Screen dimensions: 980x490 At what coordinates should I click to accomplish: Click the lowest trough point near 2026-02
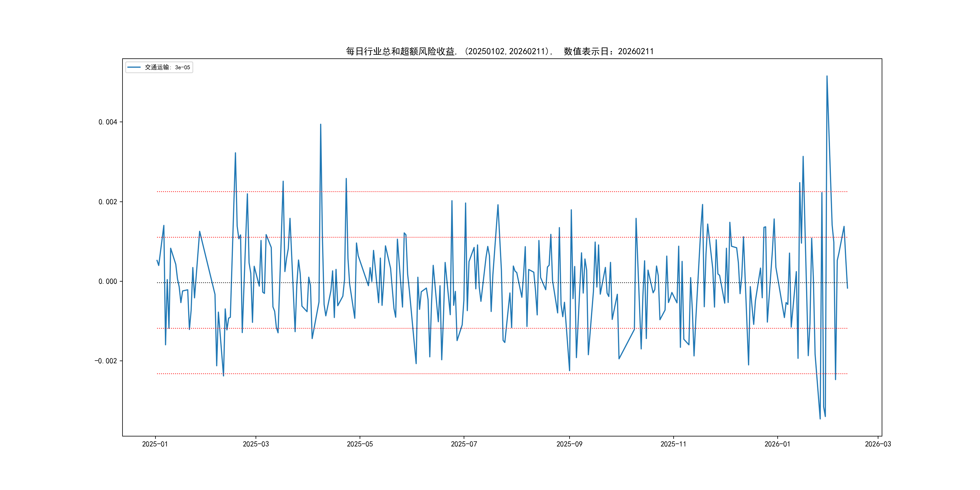tap(820, 419)
